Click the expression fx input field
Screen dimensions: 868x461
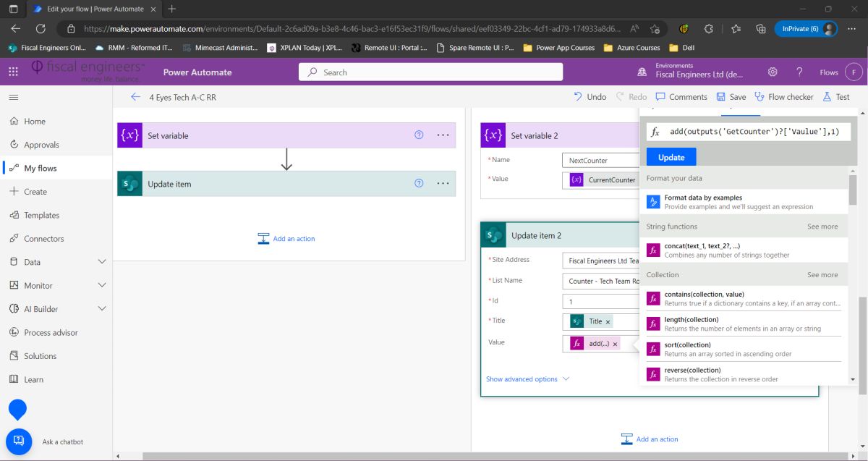(749, 132)
